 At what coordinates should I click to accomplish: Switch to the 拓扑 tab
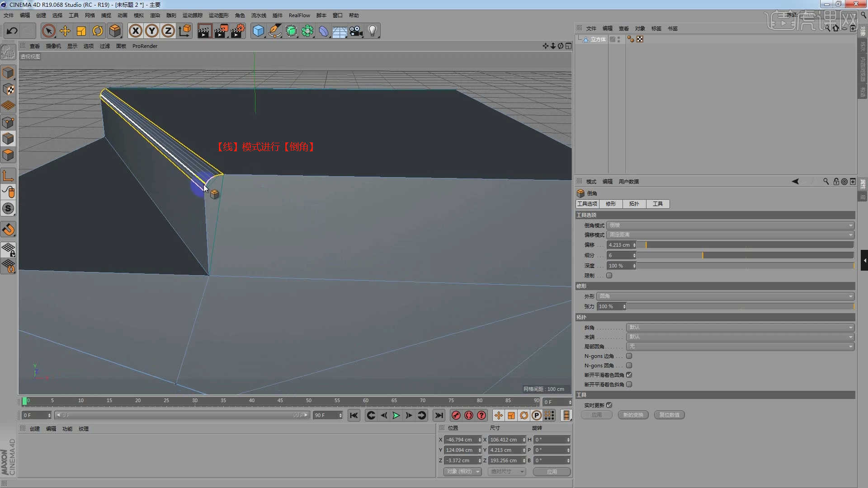pyautogui.click(x=634, y=204)
